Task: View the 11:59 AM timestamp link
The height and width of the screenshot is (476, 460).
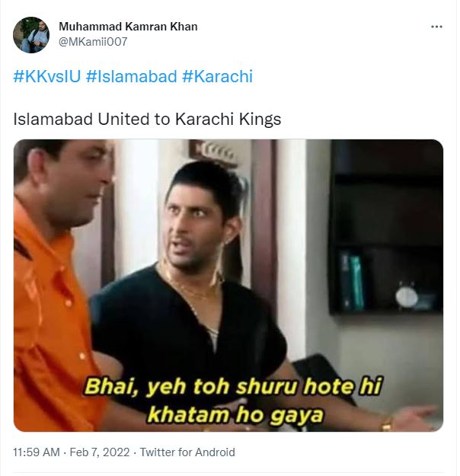Action: pos(36,452)
